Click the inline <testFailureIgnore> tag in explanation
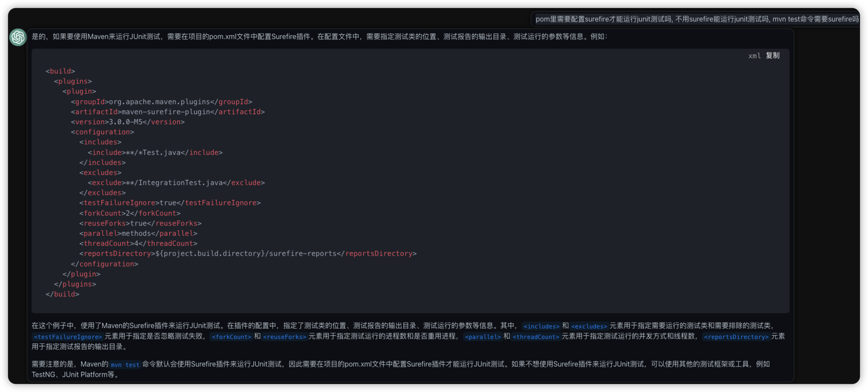The image size is (868, 392). 68,337
